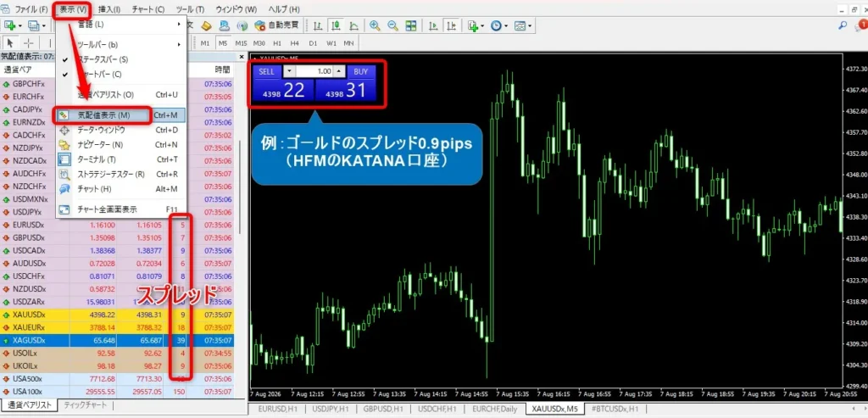Switch chart to line chart style

point(353,25)
